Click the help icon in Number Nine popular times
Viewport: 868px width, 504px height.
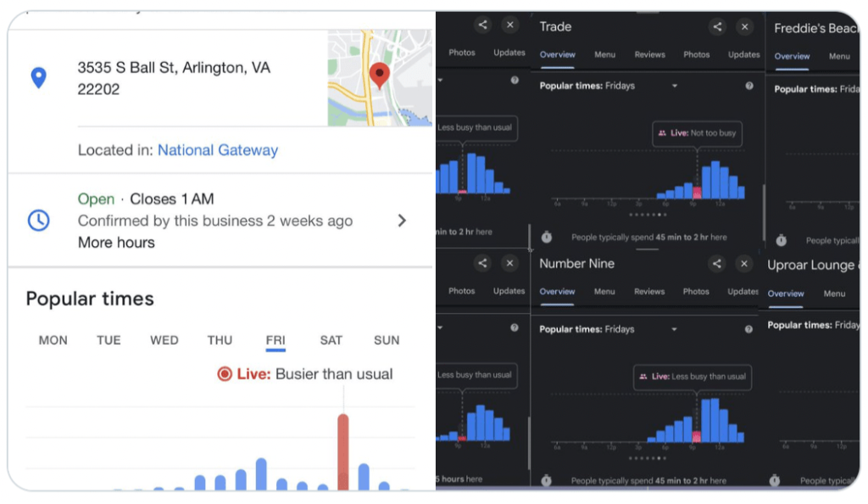(749, 329)
